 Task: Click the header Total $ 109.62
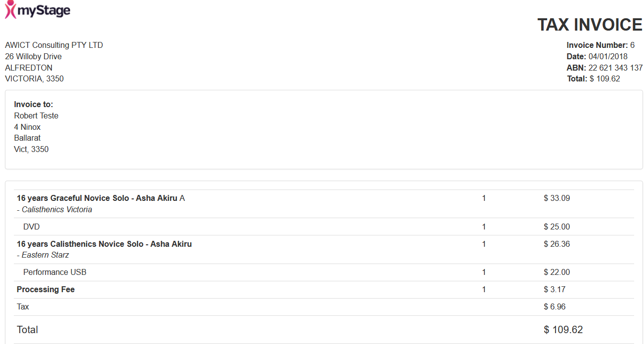point(593,78)
